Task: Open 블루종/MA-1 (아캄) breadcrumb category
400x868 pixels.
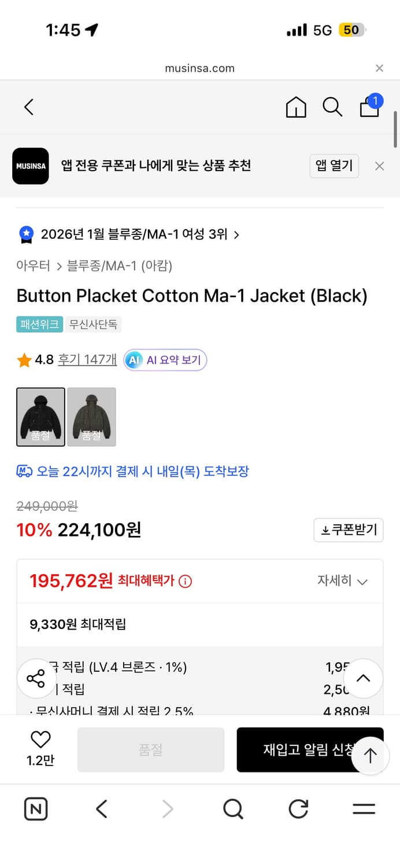Action: click(120, 266)
